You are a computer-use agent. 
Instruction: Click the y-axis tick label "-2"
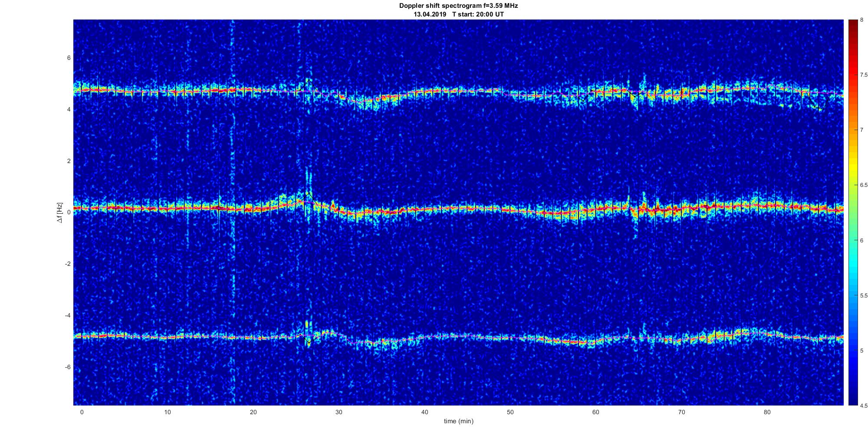click(68, 264)
